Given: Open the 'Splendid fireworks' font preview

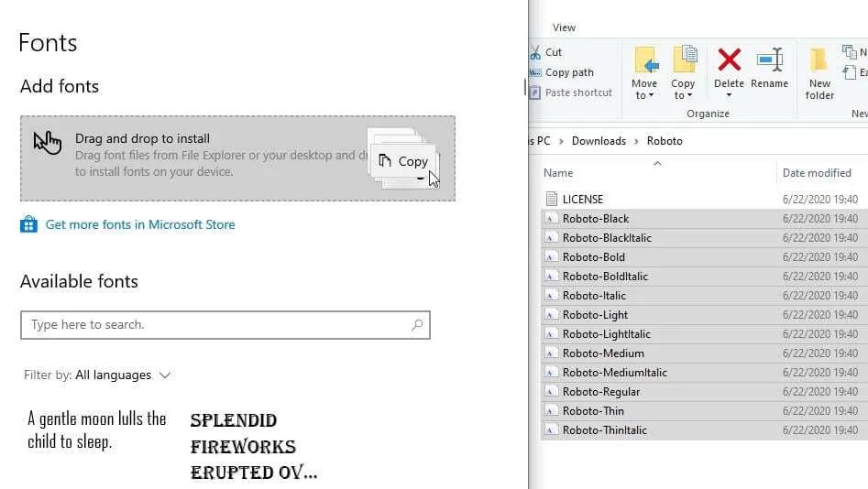Looking at the screenshot, I should point(254,446).
